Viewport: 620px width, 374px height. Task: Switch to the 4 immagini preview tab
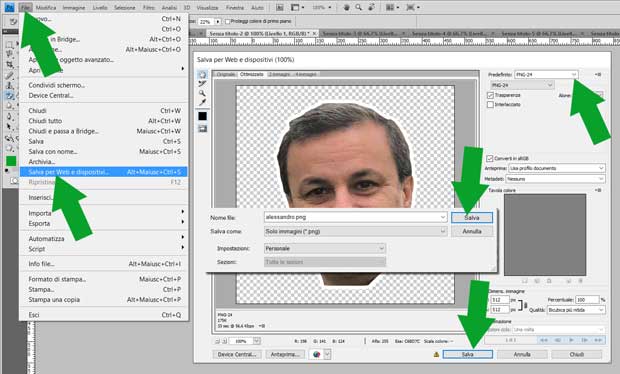306,74
